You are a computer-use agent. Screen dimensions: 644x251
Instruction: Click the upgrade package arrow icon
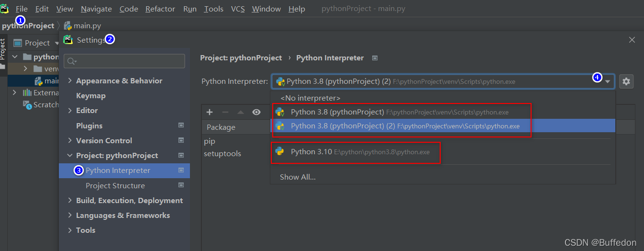click(x=241, y=112)
